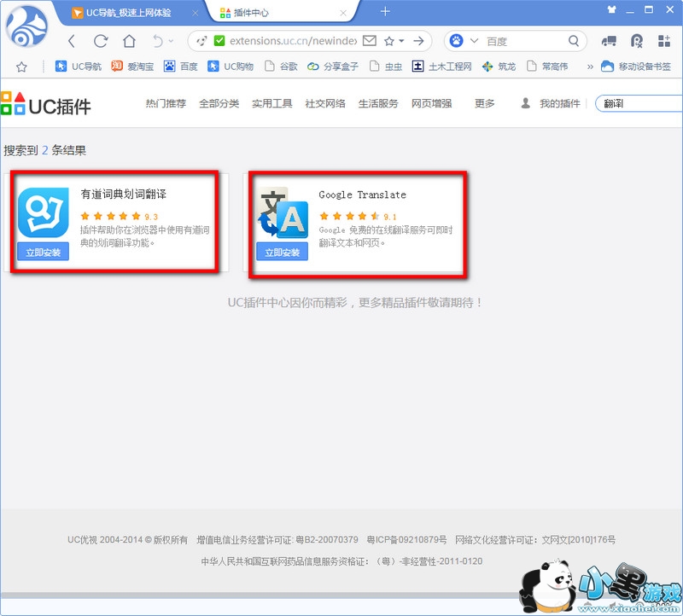Image resolution: width=683 pixels, height=616 pixels.
Task: Reload the page with the refresh icon
Action: pyautogui.click(x=101, y=41)
